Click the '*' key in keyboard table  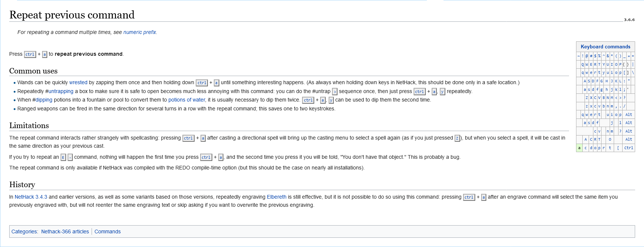(612, 56)
